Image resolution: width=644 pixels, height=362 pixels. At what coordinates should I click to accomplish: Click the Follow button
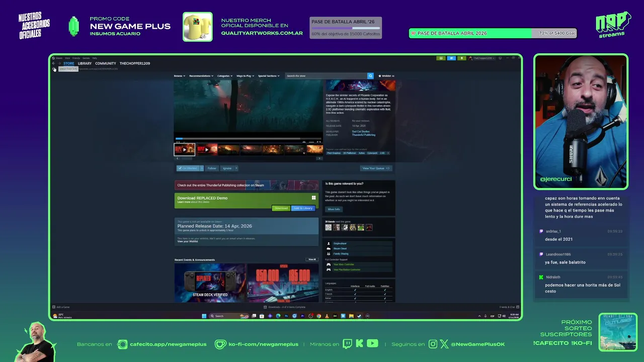212,168
